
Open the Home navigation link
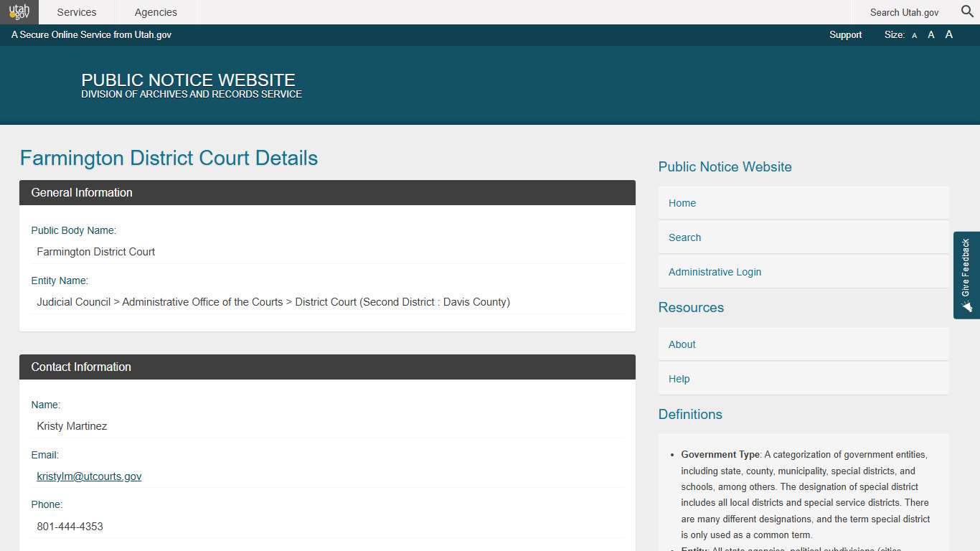(x=682, y=203)
